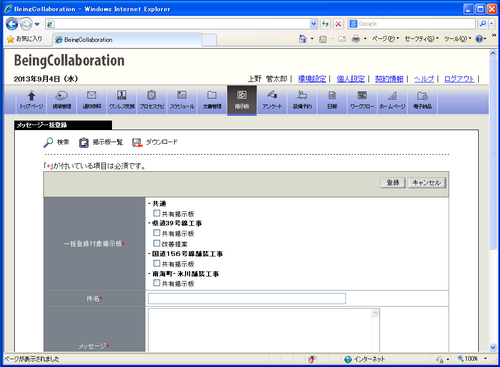Open the 環境設定 link
The height and width of the screenshot is (367, 500).
(x=312, y=79)
